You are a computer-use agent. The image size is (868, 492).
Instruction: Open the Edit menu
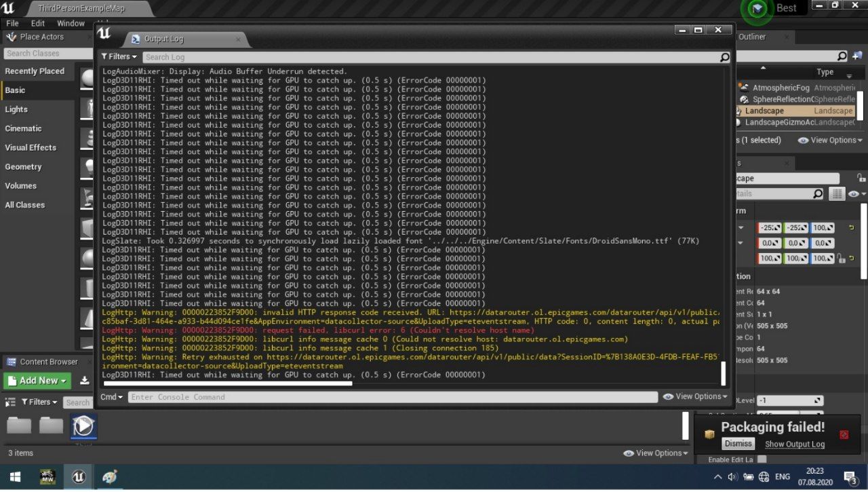[38, 23]
